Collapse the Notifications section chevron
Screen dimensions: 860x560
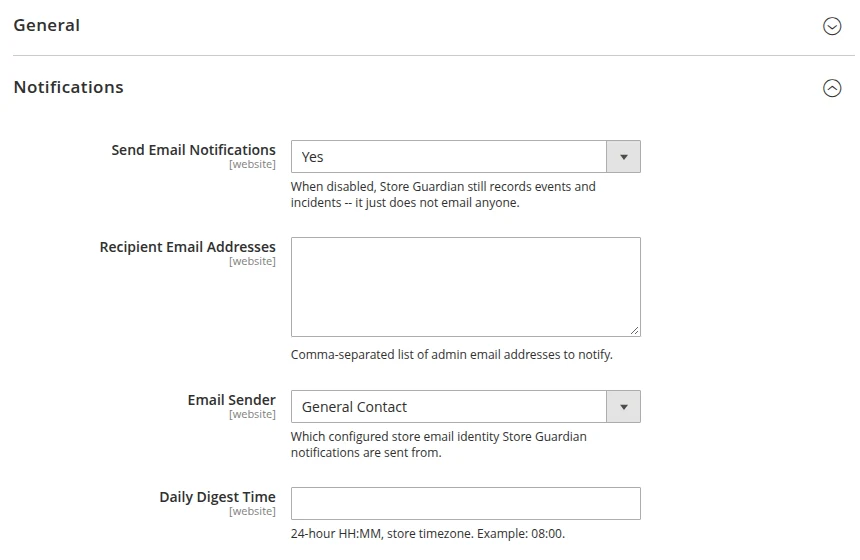pyautogui.click(x=831, y=88)
